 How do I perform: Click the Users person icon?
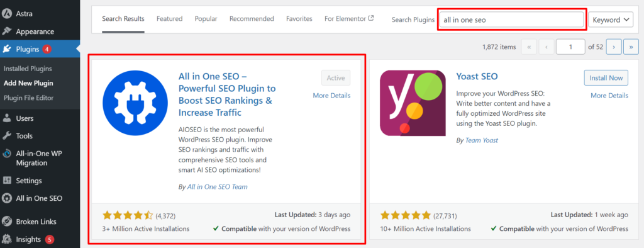(6, 118)
